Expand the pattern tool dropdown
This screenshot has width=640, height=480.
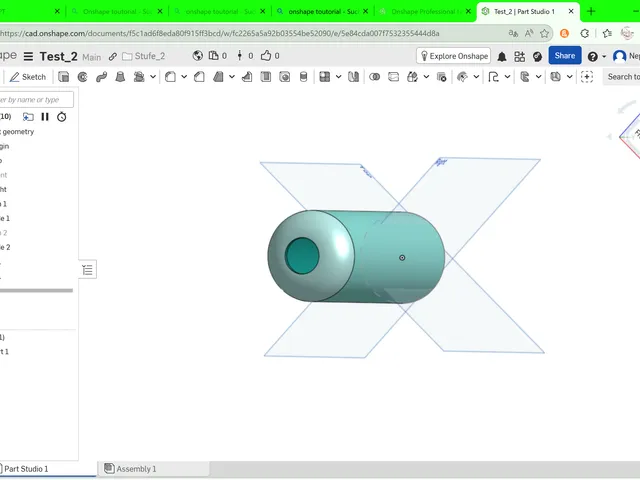coord(338,77)
